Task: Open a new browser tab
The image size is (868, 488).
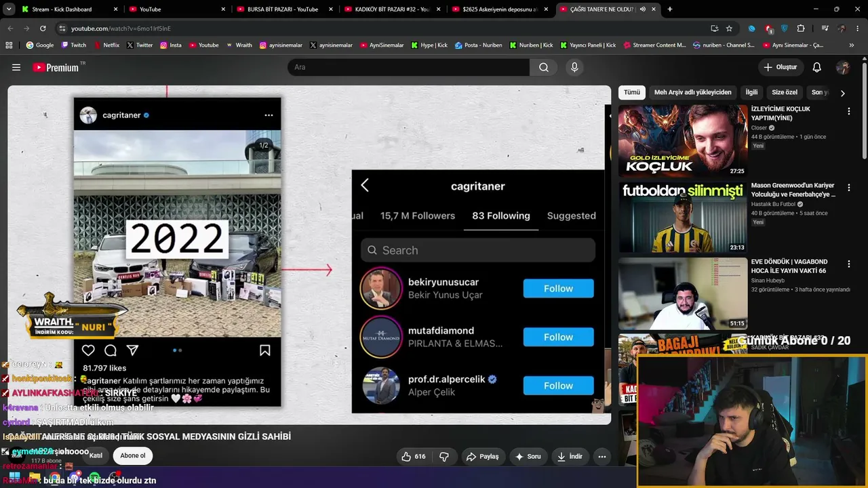Action: [670, 9]
